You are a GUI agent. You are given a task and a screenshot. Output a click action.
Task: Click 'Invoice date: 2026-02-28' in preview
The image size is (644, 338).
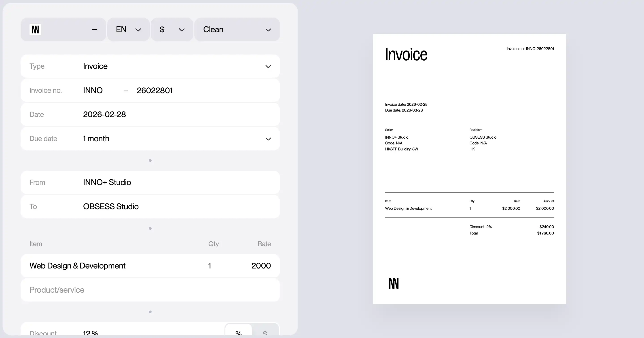(406, 104)
